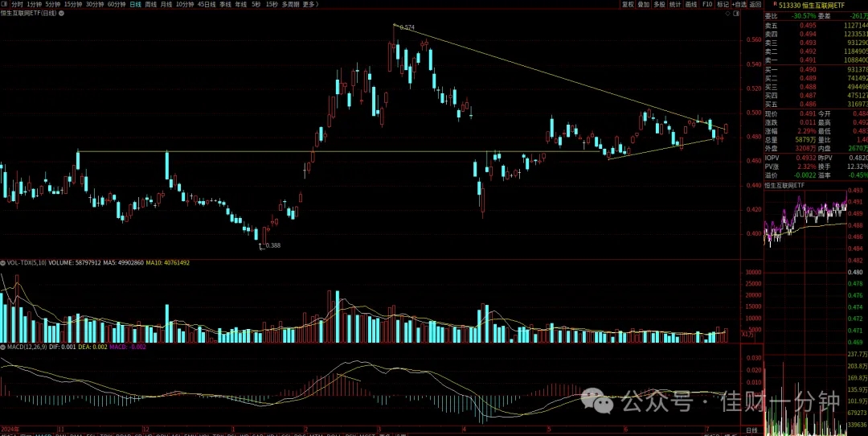The width and height of the screenshot is (868, 436).
Task: Click the MA10: 40761492 value
Action: click(168, 262)
